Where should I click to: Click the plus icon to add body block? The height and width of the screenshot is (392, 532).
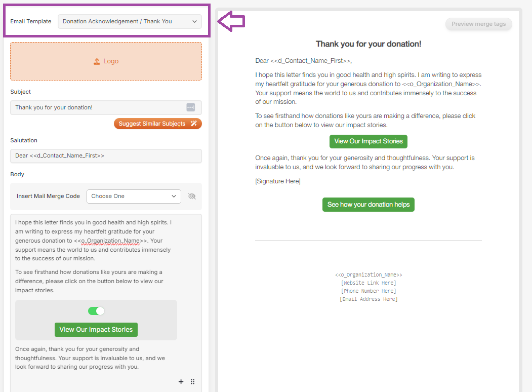coord(181,382)
